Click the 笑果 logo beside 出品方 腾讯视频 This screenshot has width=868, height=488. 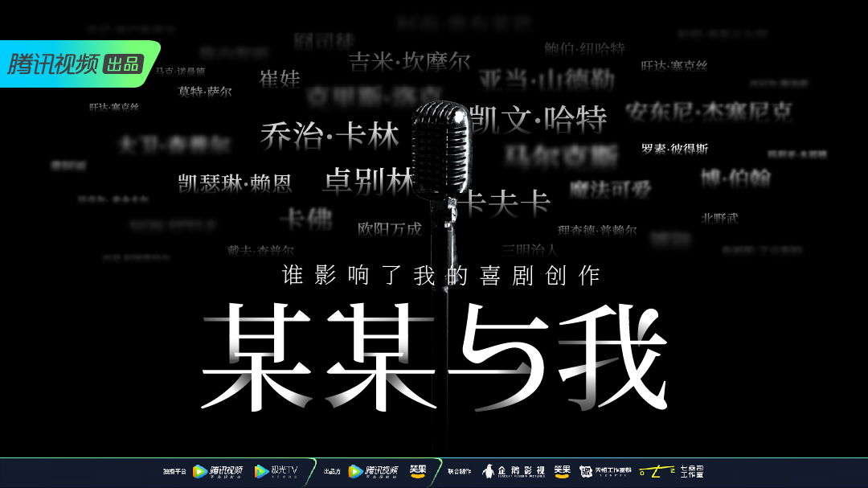(x=418, y=471)
